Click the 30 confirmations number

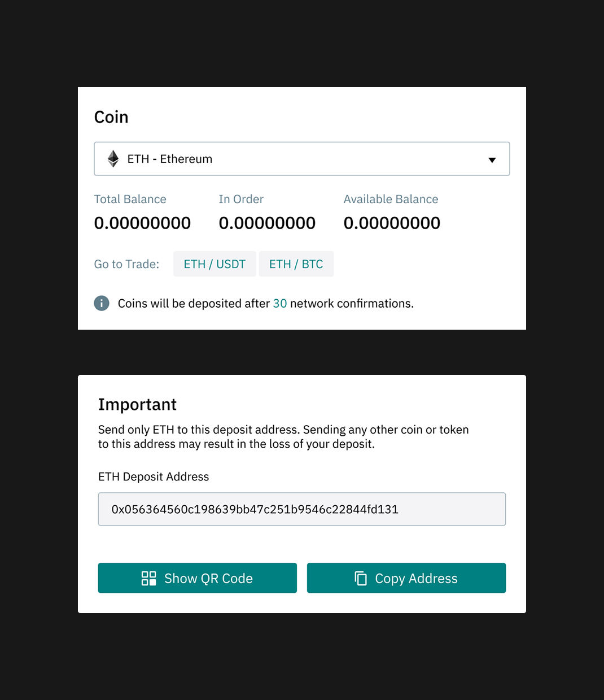tap(280, 304)
